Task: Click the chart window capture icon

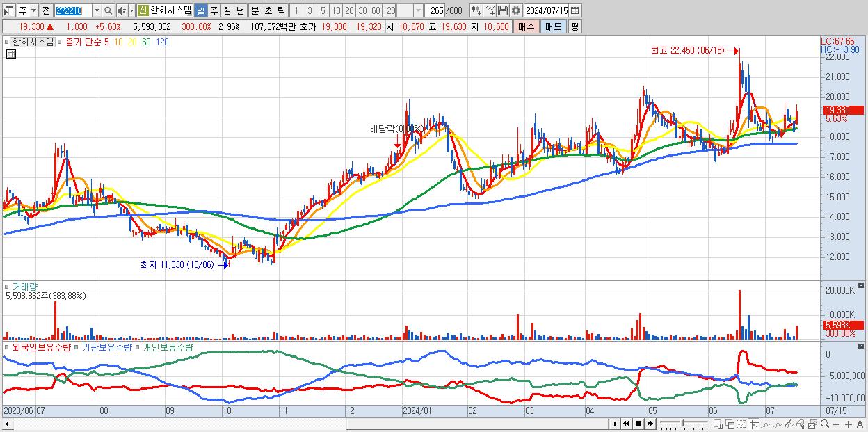Action: click(x=813, y=424)
